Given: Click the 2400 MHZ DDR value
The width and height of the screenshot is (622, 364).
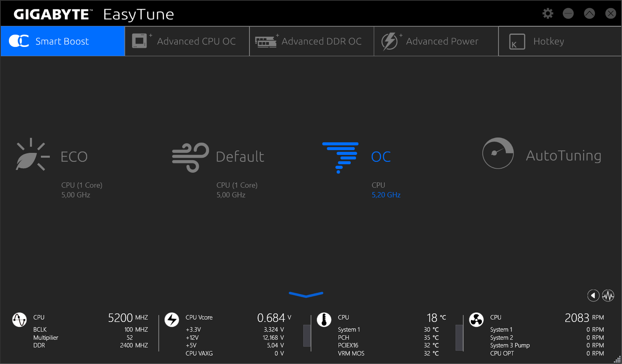Looking at the screenshot, I should [134, 345].
